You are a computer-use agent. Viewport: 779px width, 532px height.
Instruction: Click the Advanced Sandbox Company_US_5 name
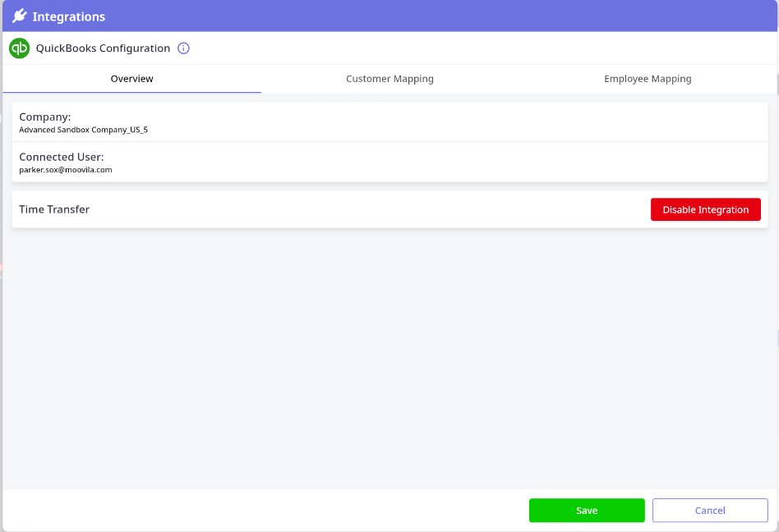[x=83, y=130]
